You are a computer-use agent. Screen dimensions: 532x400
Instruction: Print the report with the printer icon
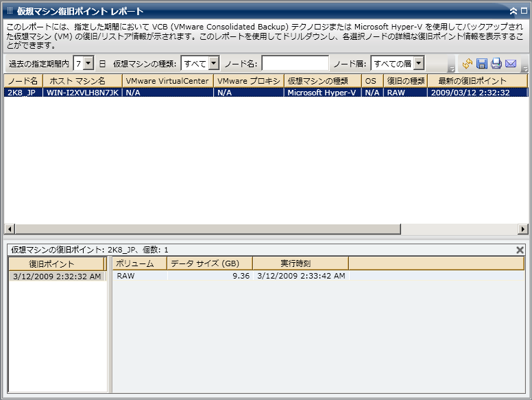click(x=496, y=64)
